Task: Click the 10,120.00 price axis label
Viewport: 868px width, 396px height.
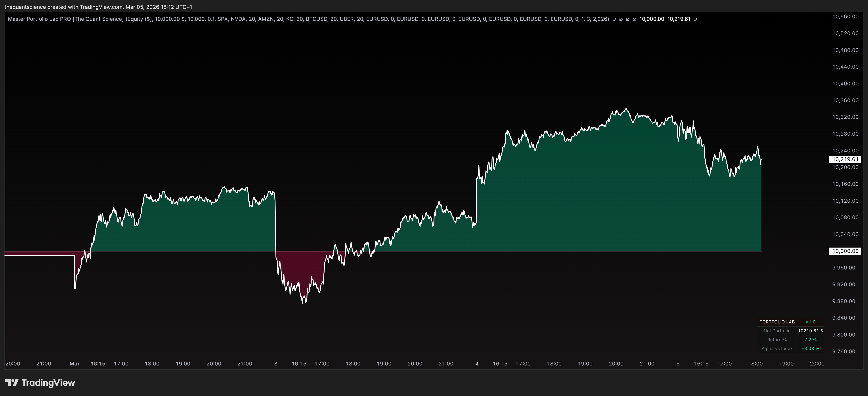Action: click(845, 201)
